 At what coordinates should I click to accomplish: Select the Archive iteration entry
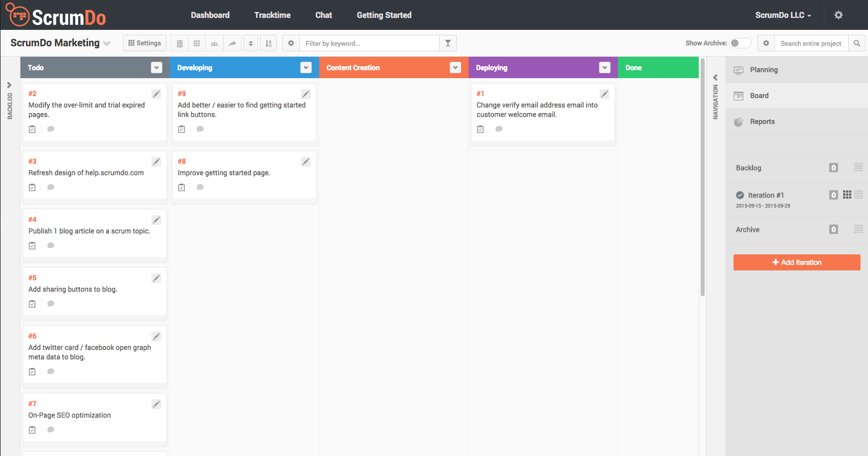pyautogui.click(x=747, y=229)
